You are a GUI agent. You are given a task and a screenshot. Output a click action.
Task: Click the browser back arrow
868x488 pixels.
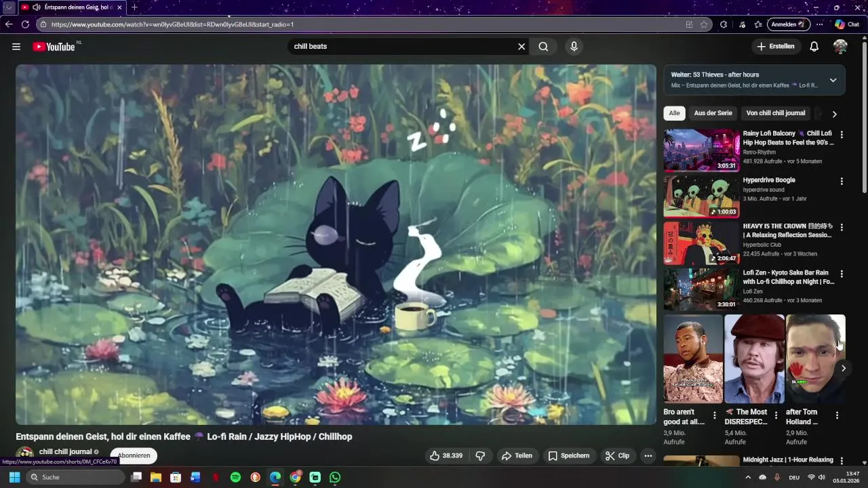(9, 24)
